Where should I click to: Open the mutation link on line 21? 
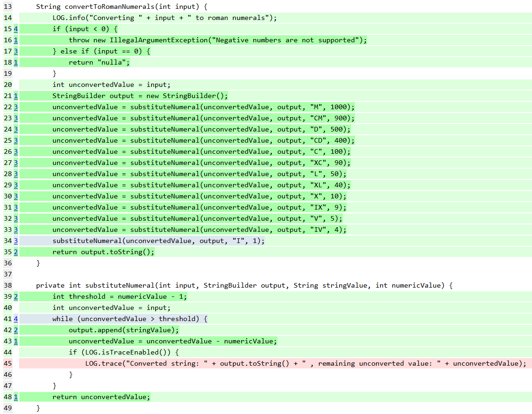[16, 96]
